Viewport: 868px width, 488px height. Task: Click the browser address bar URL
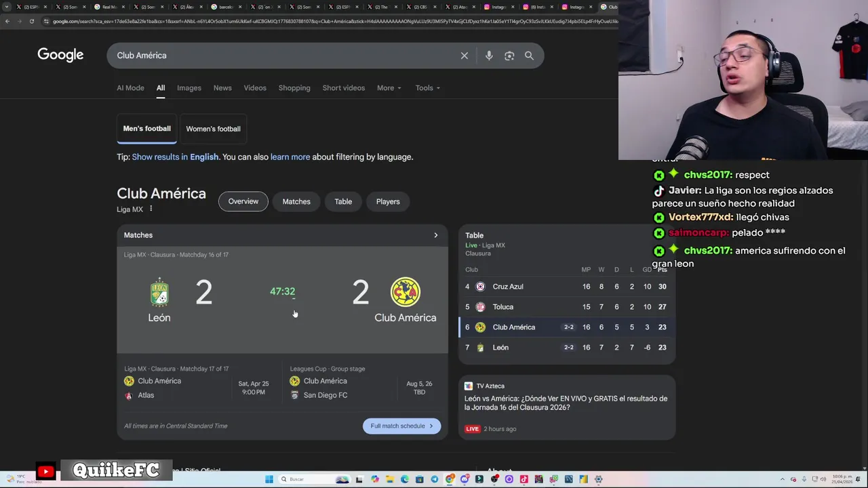pos(336,21)
